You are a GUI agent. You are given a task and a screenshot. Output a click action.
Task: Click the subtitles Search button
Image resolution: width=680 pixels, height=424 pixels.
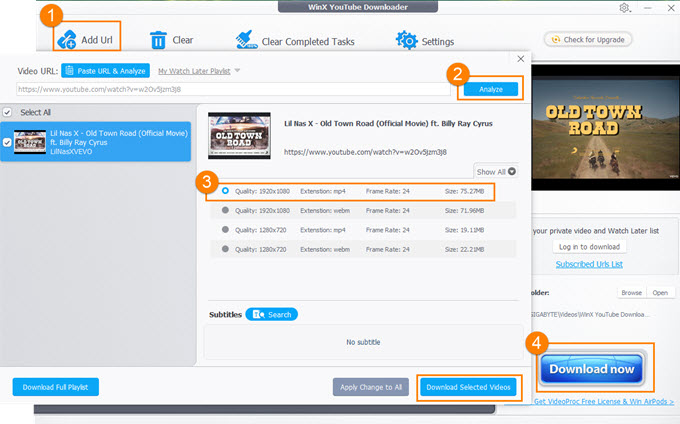(271, 314)
